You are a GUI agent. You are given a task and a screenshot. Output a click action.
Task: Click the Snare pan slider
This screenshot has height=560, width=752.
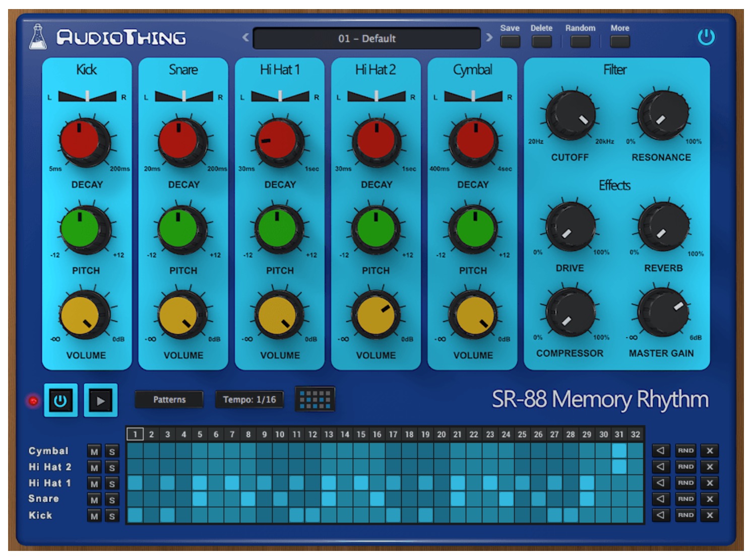pos(184,96)
